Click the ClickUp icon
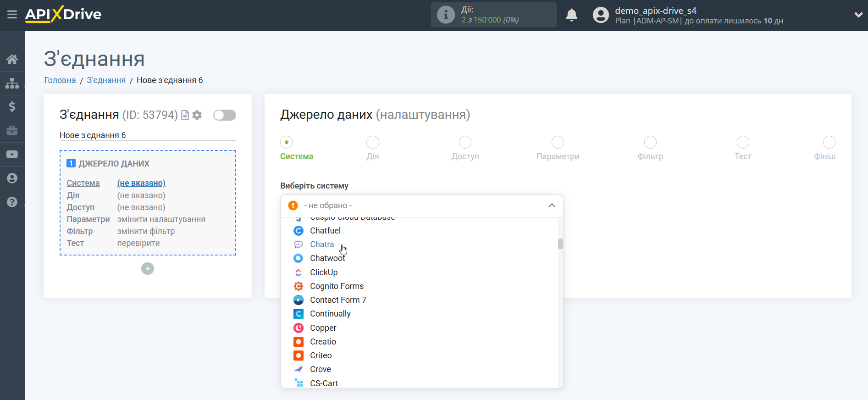 click(299, 272)
